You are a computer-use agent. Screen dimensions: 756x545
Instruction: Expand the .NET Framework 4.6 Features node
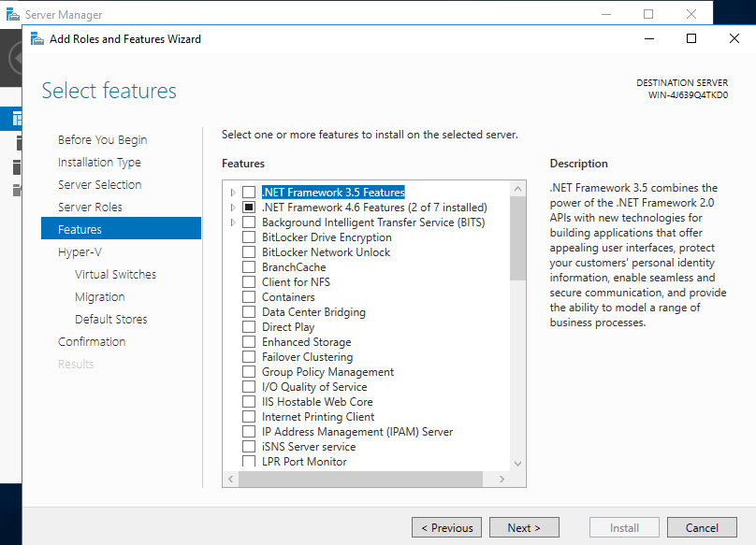pos(233,208)
